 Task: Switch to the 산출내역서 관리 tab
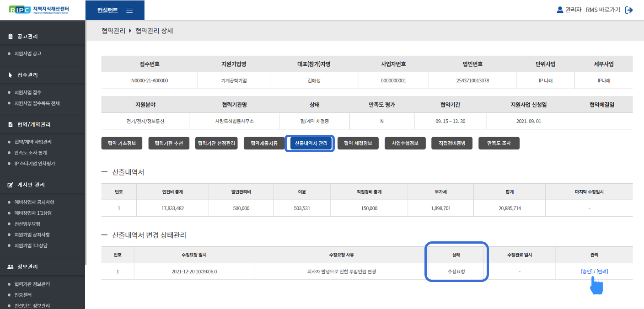tap(311, 144)
